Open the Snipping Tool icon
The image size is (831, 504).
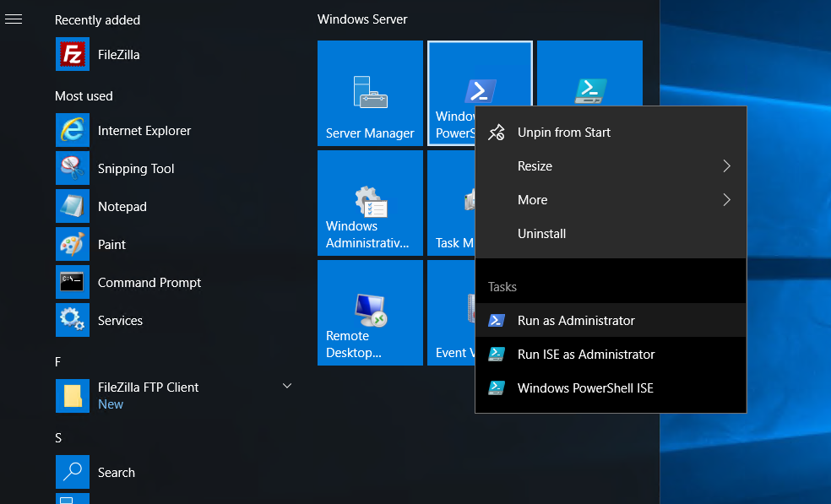(73, 168)
